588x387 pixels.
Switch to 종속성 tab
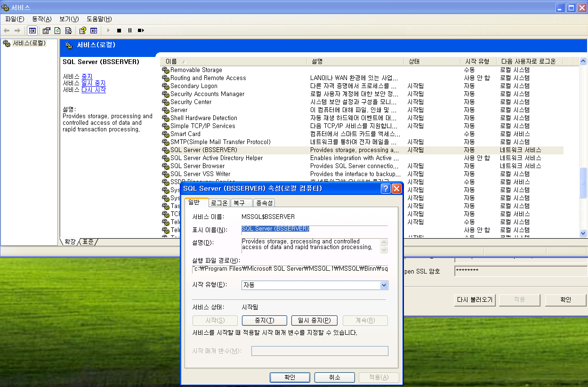point(264,203)
